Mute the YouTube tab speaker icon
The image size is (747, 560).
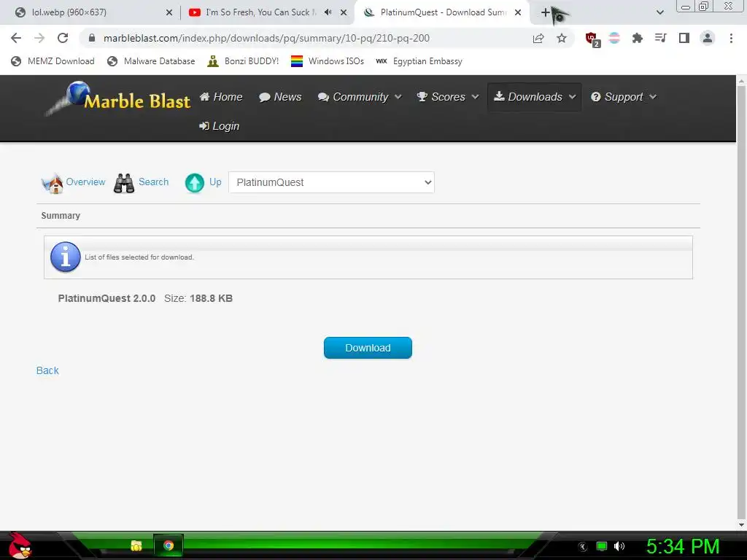pyautogui.click(x=328, y=12)
